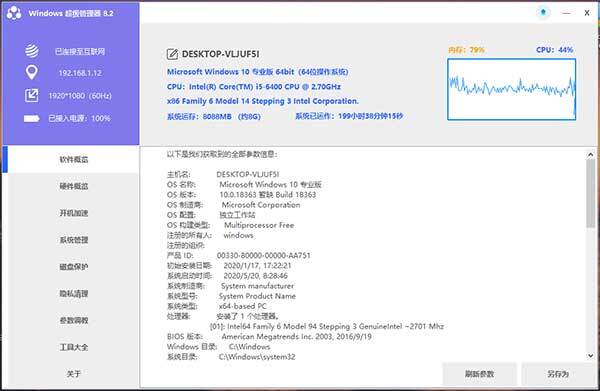Close the Windows 超级管理器 window
This screenshot has height=391, width=600.
pos(587,13)
